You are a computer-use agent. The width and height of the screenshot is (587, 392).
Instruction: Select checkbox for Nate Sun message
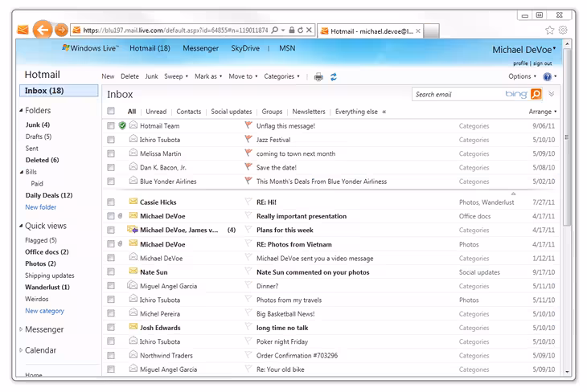[x=110, y=272]
